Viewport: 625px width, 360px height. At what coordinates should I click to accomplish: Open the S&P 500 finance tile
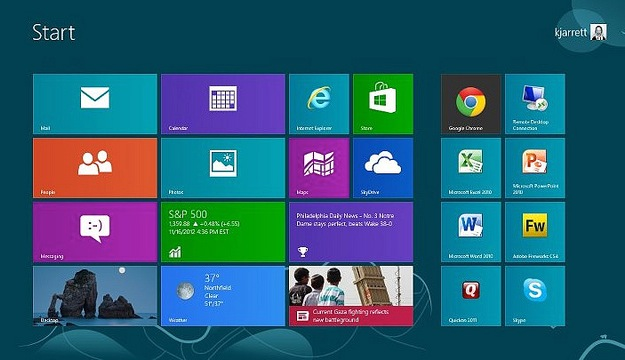(223, 232)
